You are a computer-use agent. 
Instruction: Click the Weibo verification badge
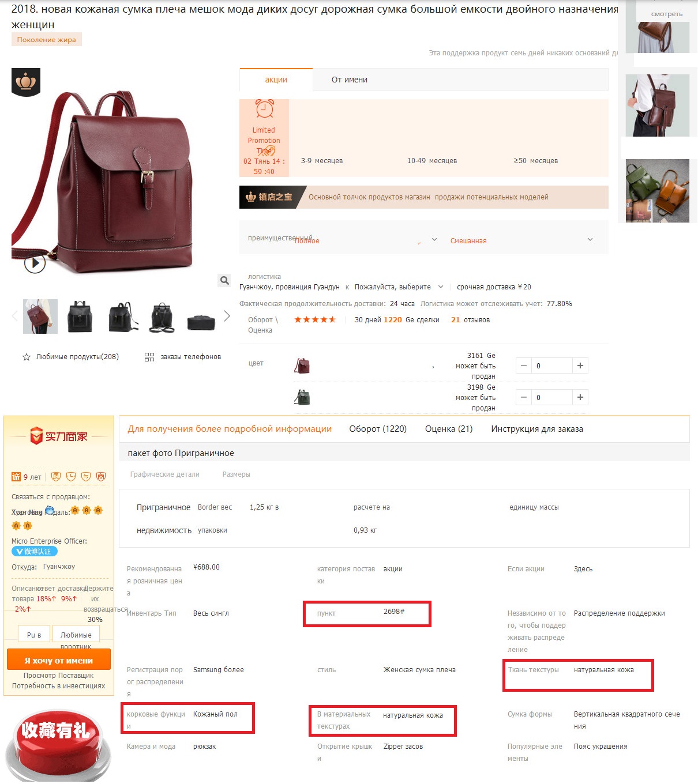(x=34, y=552)
